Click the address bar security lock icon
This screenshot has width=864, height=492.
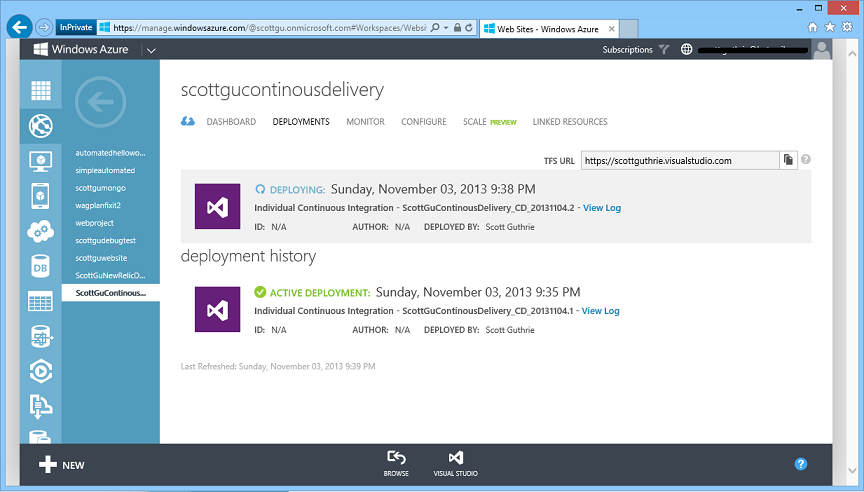pyautogui.click(x=457, y=28)
